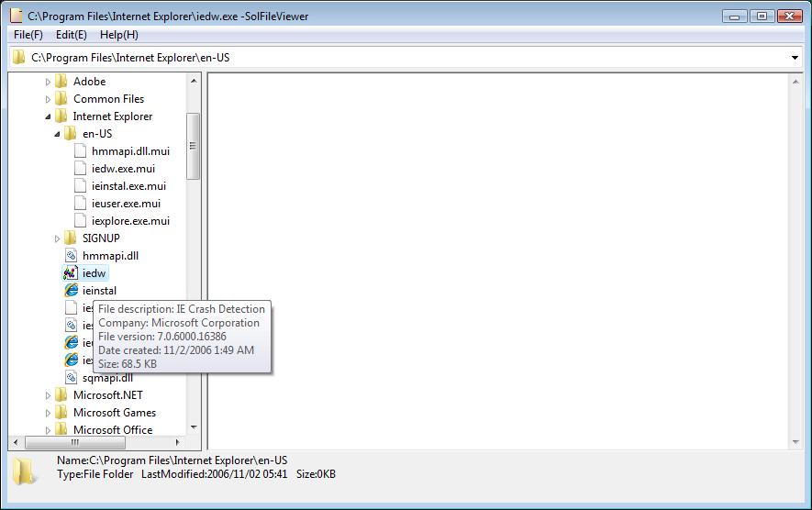Image resolution: width=812 pixels, height=510 pixels.
Task: Click the en-US folder icon
Action: click(71, 134)
